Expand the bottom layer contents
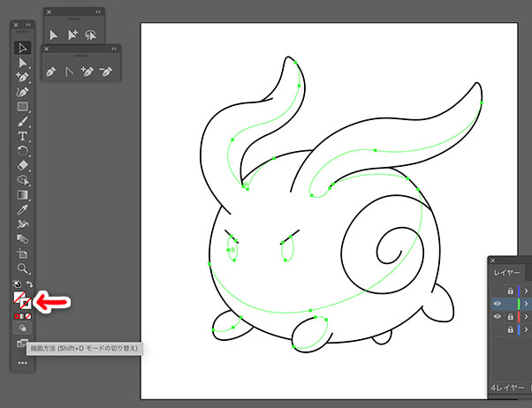532x408 pixels. click(526, 329)
